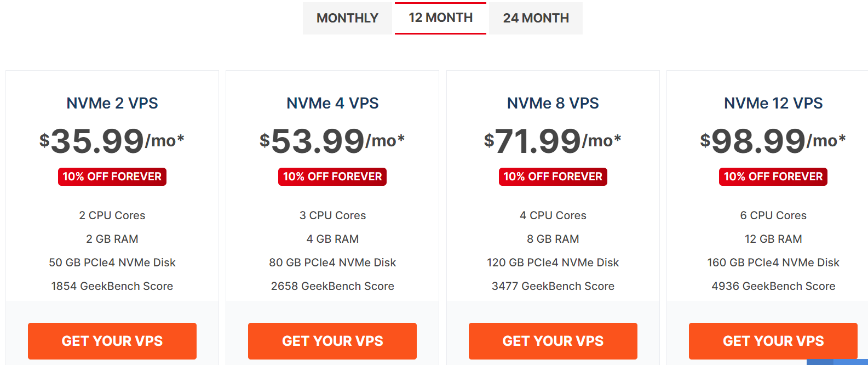Open the NVMe 4 VPS heading

click(332, 103)
